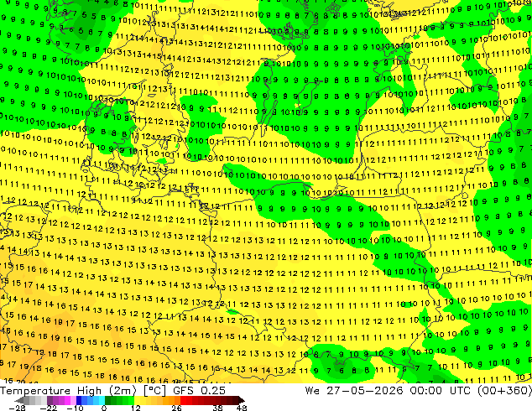532x411 pixels.
Task: Click the "(00+360)" forecast hour label
Action: pos(504,391)
